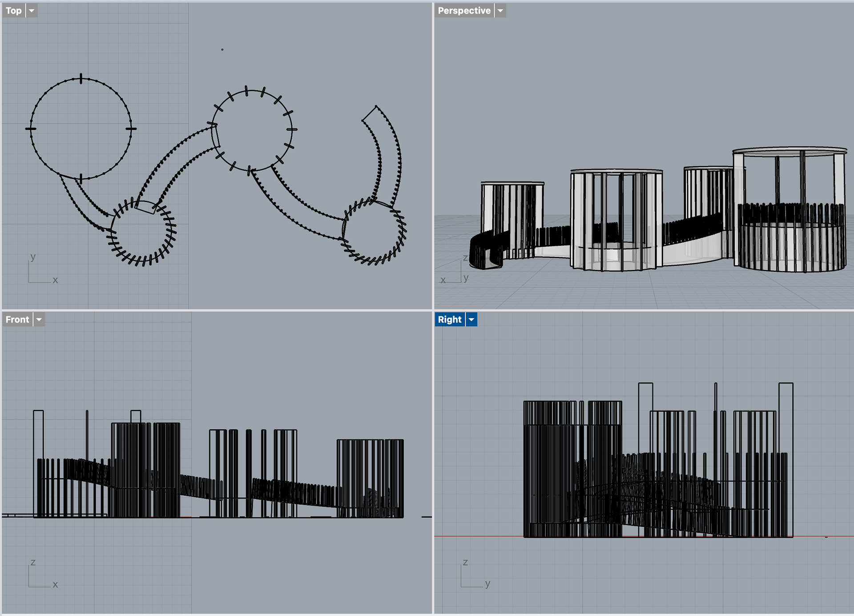
Task: Click the red ground axis line in Right view
Action: pos(480,536)
